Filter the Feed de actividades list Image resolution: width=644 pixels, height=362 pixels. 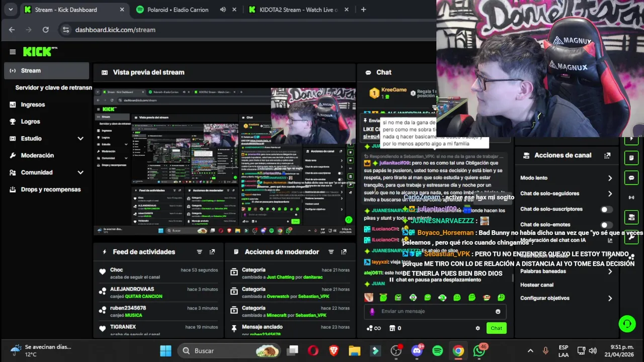coord(199,252)
